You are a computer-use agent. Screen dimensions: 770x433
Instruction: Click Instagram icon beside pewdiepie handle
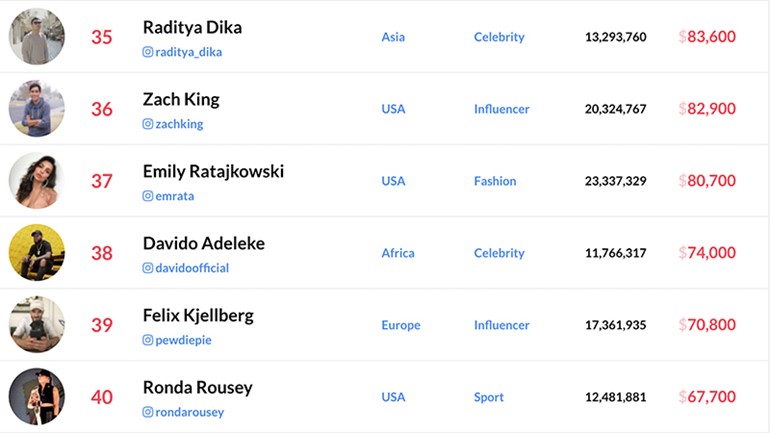pos(148,340)
